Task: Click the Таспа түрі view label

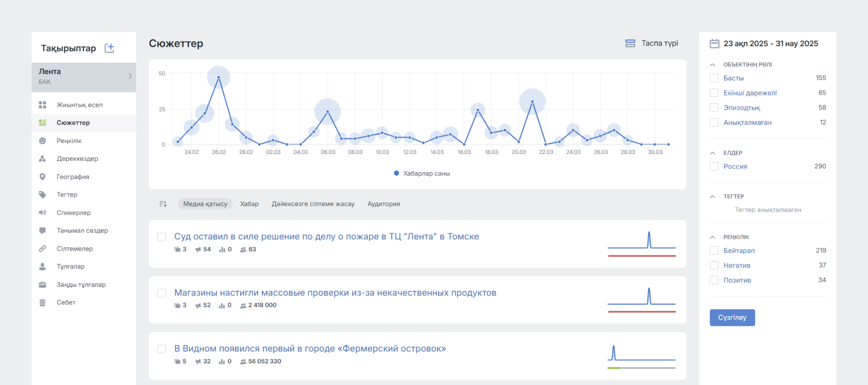Action: tap(660, 43)
